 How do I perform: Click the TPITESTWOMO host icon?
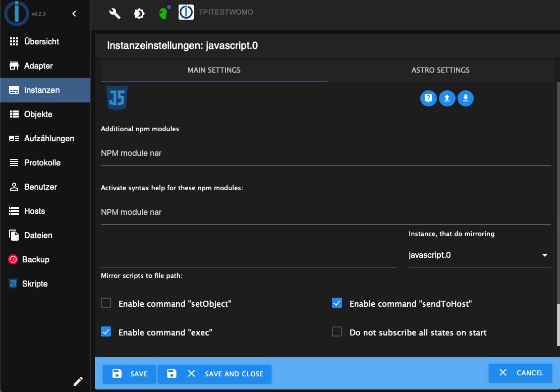(186, 12)
